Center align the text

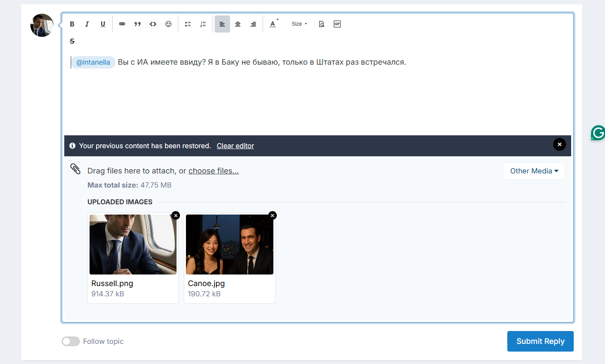(x=238, y=24)
